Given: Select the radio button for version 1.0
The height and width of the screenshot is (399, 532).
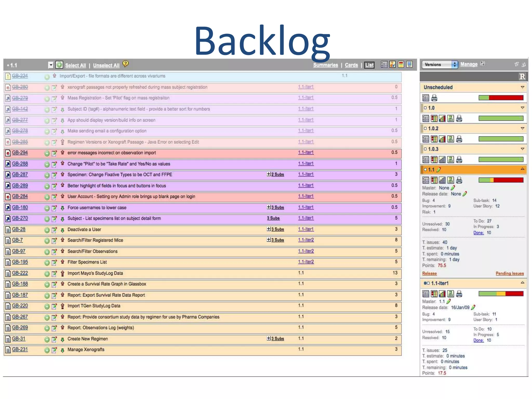Looking at the screenshot, I should 425,108.
